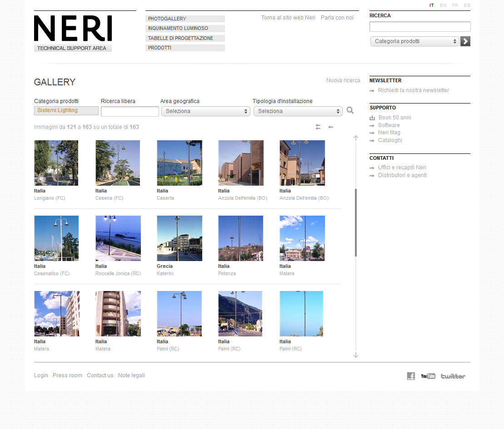
Task: Open the Software support link
Action: pos(389,125)
